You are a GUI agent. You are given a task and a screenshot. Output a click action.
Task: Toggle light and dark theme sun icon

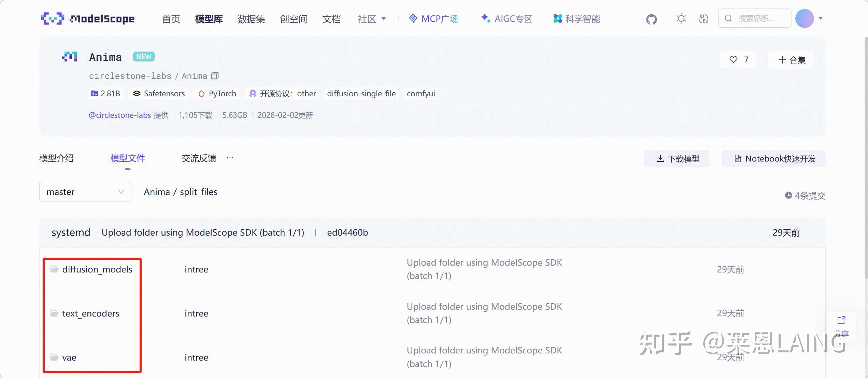tap(681, 18)
